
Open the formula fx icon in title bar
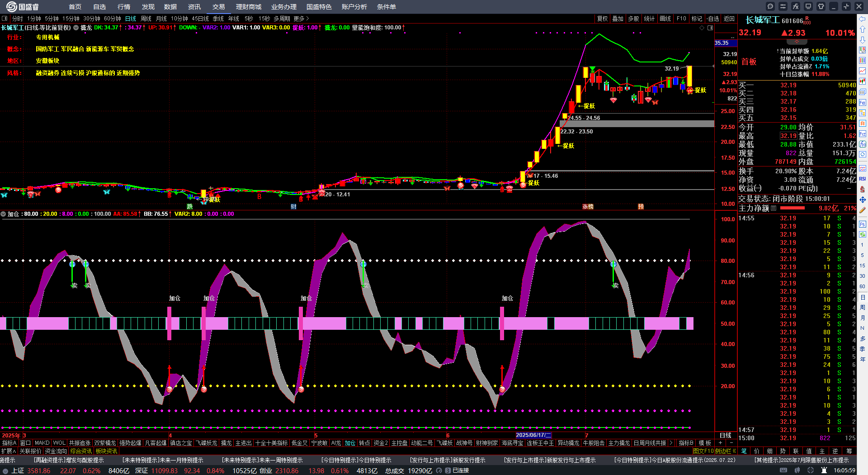pos(796,6)
